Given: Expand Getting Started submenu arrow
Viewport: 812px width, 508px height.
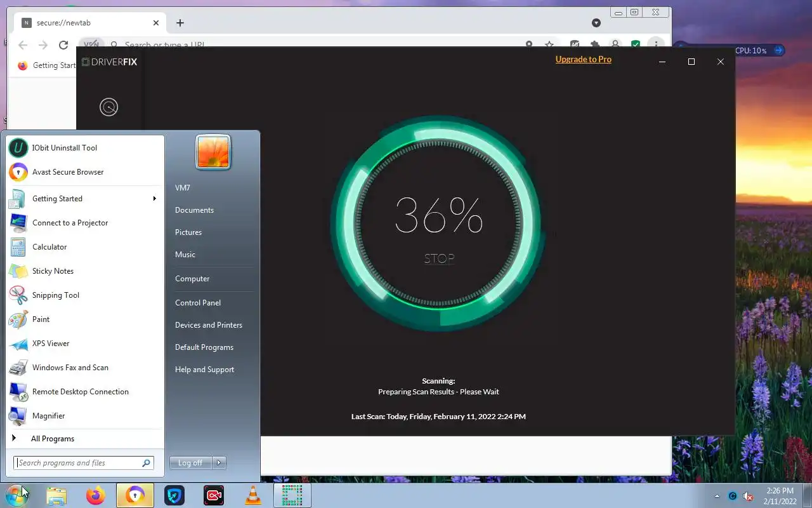Looking at the screenshot, I should 154,199.
